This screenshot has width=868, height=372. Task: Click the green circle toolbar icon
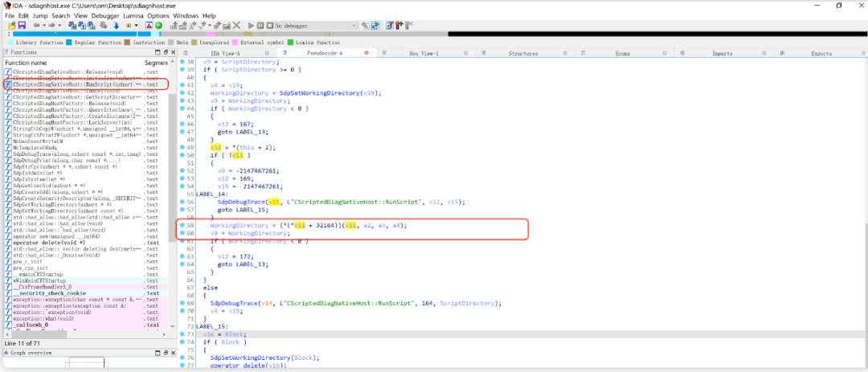coord(158,26)
